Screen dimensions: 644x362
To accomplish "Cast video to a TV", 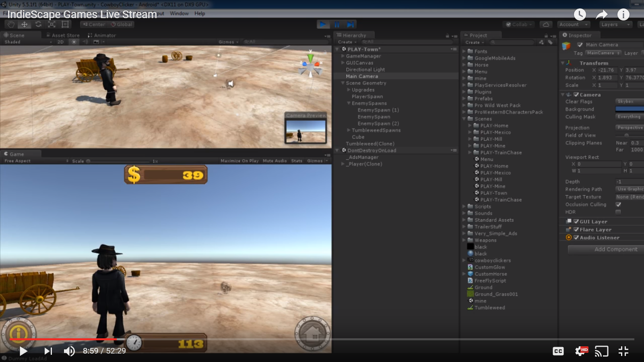I will coord(602,351).
